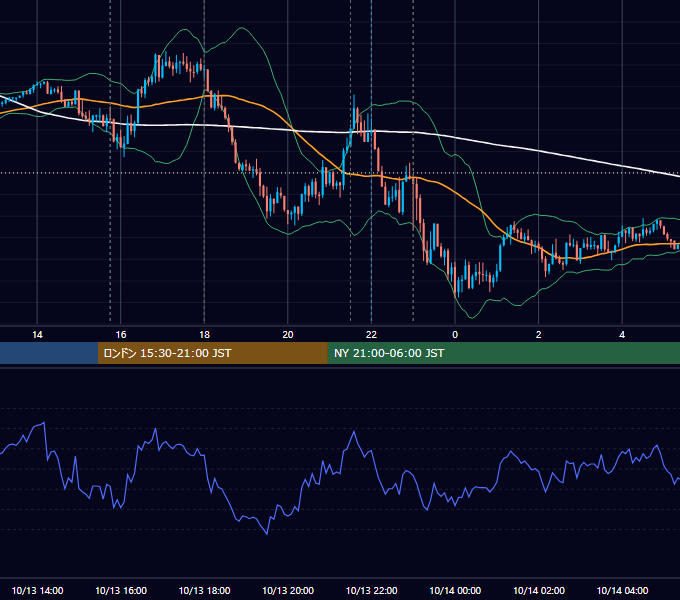The height and width of the screenshot is (600, 680).
Task: Click the London 15:30-21:00 JST session bar
Action: click(212, 353)
